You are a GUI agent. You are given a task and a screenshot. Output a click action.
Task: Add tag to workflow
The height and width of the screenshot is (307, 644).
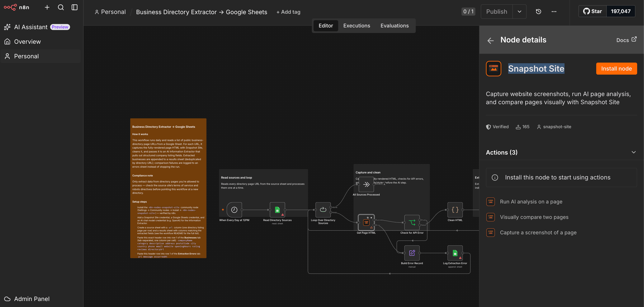point(288,12)
